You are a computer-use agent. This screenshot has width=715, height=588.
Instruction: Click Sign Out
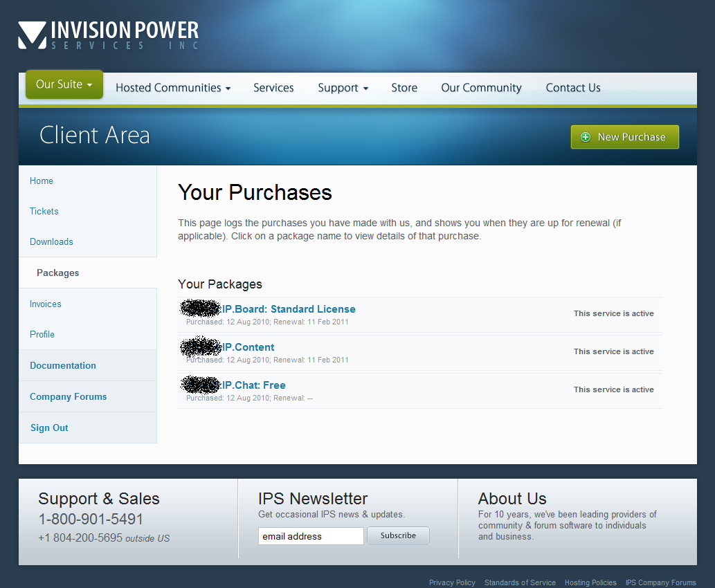49,428
